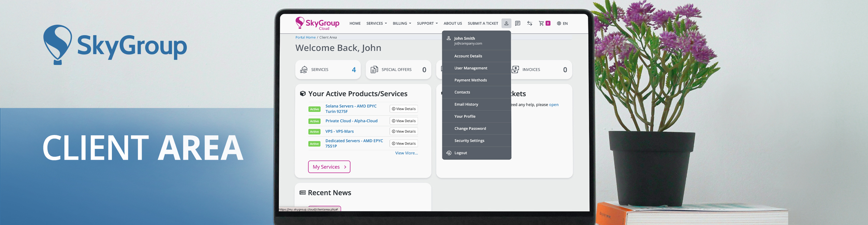Click the transfer arrows icon in navbar

pos(529,23)
